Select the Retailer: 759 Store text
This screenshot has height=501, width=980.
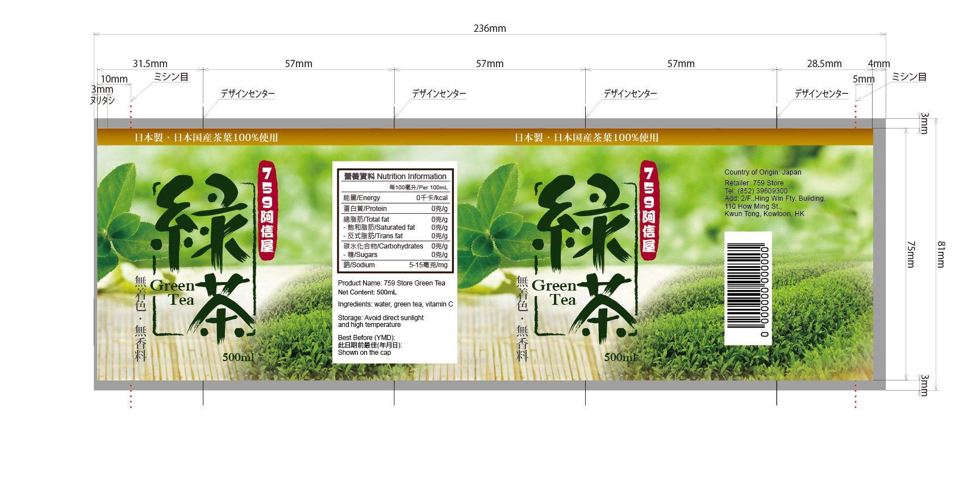(x=754, y=183)
